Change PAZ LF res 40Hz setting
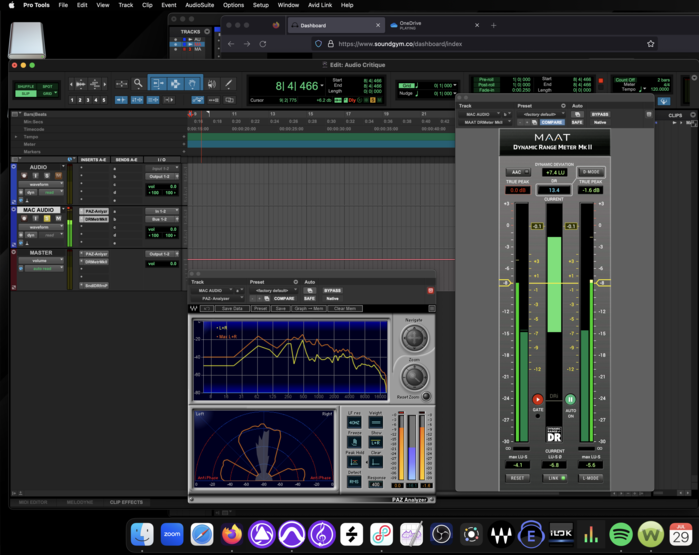Image resolution: width=699 pixels, height=555 pixels. tap(354, 422)
